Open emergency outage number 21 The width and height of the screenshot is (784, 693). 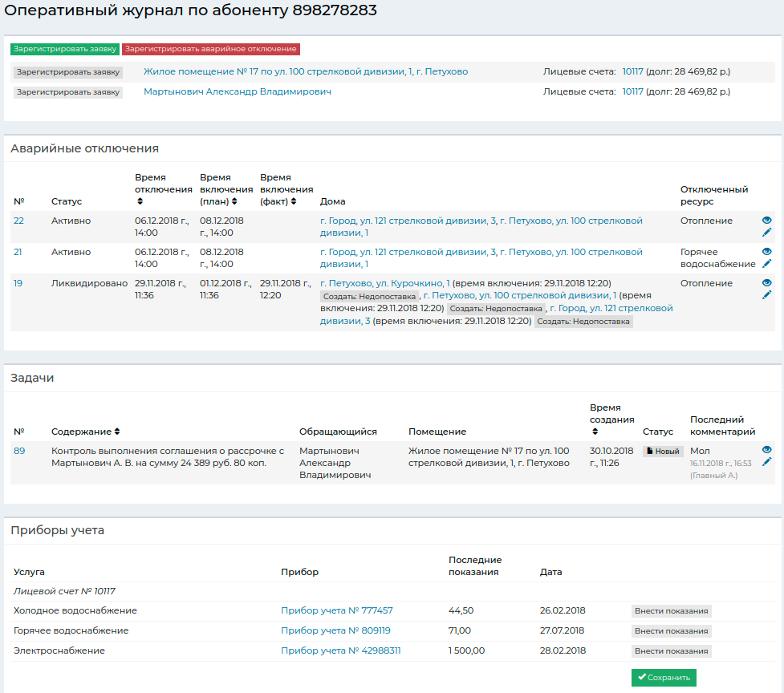pyautogui.click(x=18, y=252)
